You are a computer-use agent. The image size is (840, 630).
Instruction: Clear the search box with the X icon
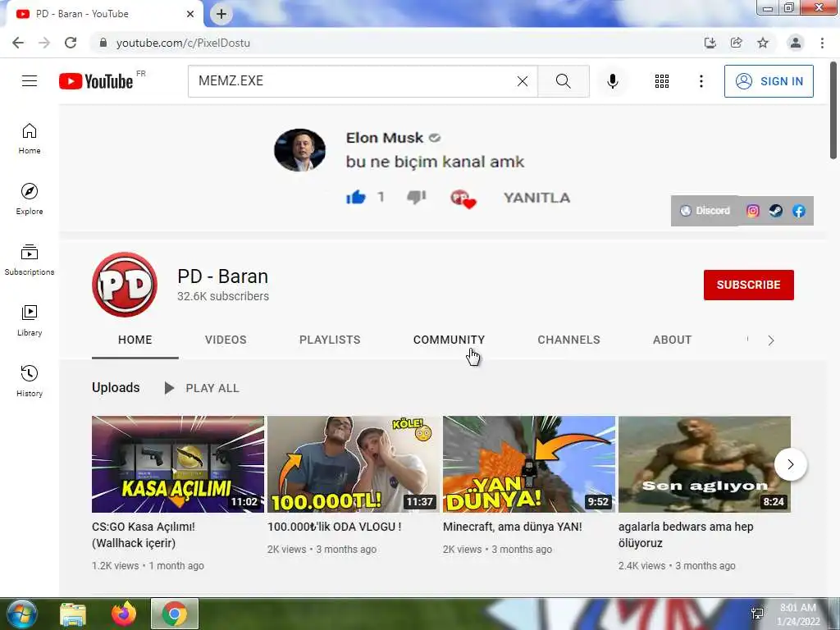pos(523,81)
